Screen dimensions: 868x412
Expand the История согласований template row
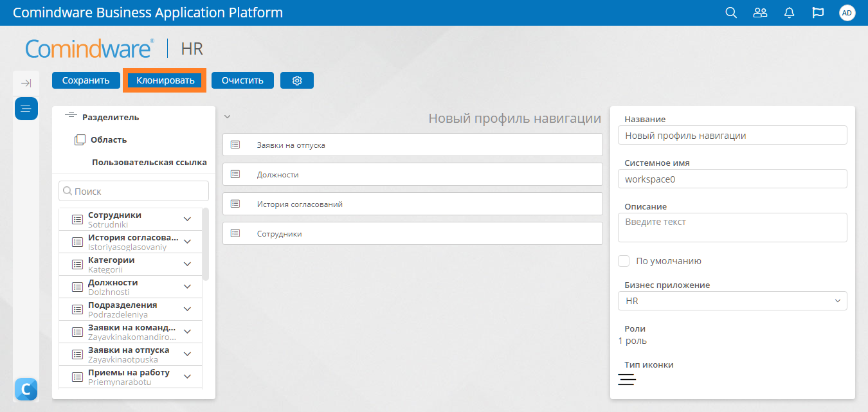coord(187,242)
